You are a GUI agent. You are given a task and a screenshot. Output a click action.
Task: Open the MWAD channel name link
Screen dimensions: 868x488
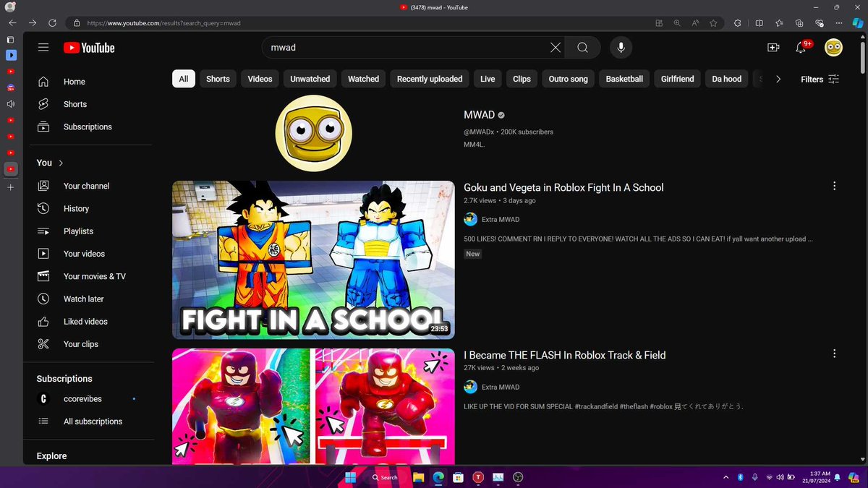pos(479,115)
